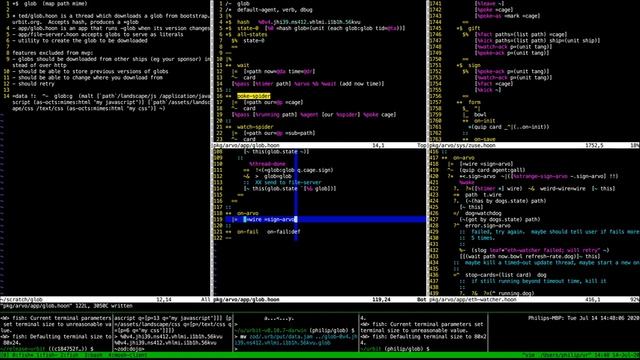Click the watch-spider arm on line 21
The width and height of the screenshot is (640, 360).
point(255,127)
